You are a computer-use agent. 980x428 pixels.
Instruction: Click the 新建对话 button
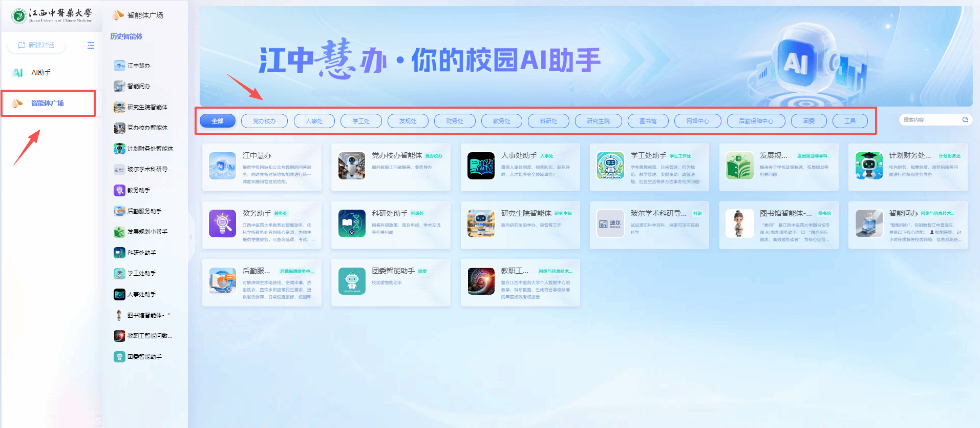coord(36,45)
